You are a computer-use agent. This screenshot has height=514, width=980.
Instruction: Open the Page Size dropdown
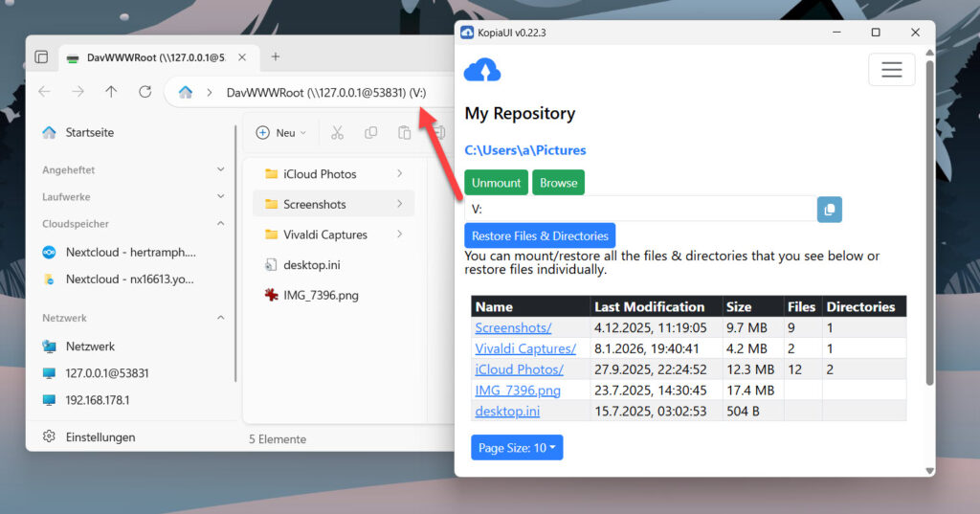point(517,448)
